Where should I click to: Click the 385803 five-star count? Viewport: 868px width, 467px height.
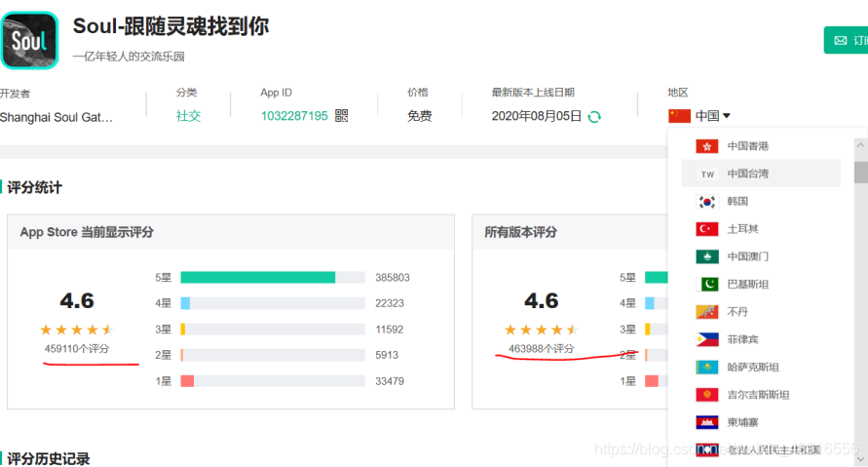(x=393, y=278)
